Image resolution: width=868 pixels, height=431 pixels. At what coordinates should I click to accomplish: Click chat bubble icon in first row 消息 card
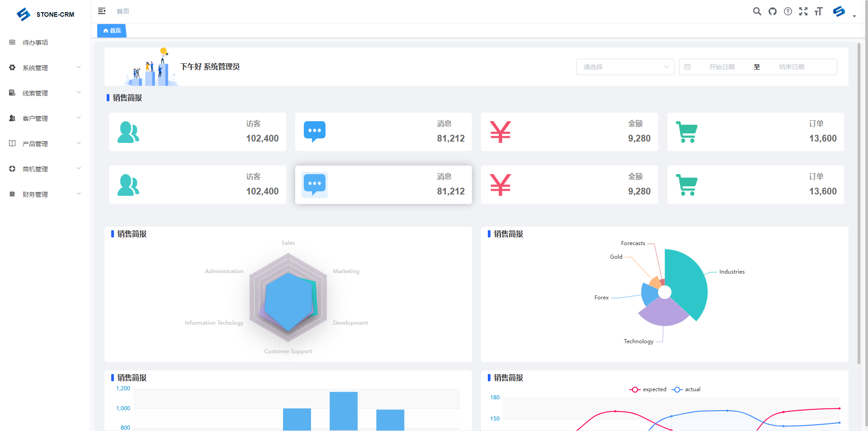pos(315,132)
